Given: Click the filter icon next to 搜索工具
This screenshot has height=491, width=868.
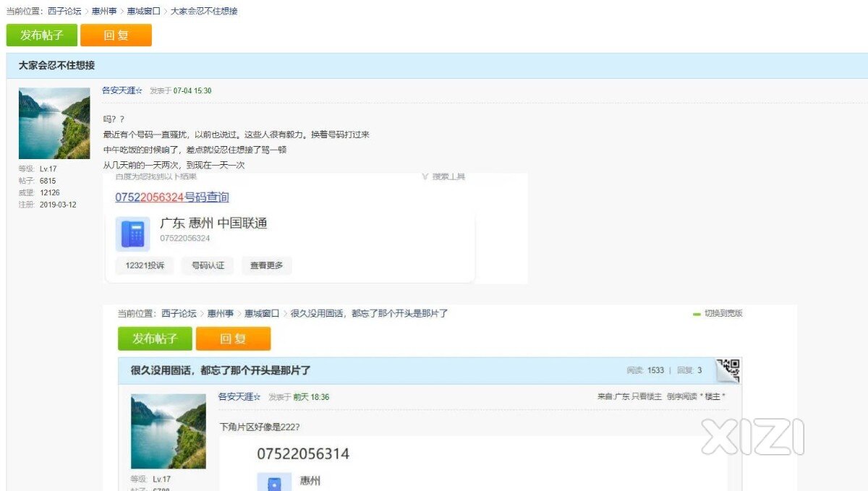Looking at the screenshot, I should tap(425, 176).
